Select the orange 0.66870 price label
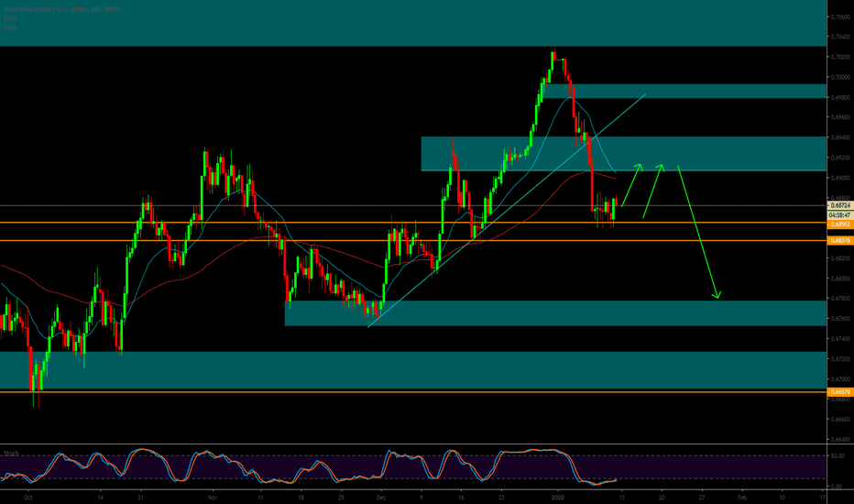Image resolution: width=854 pixels, height=504 pixels. click(x=839, y=391)
